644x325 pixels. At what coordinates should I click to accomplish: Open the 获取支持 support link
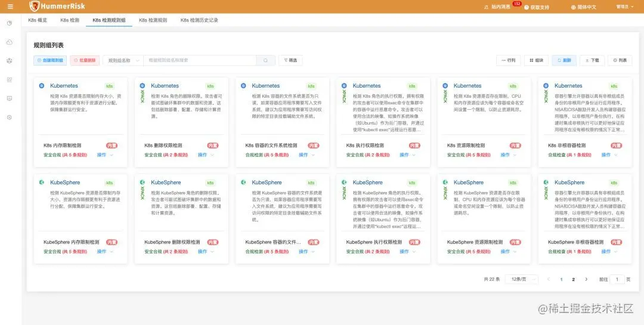click(x=539, y=7)
